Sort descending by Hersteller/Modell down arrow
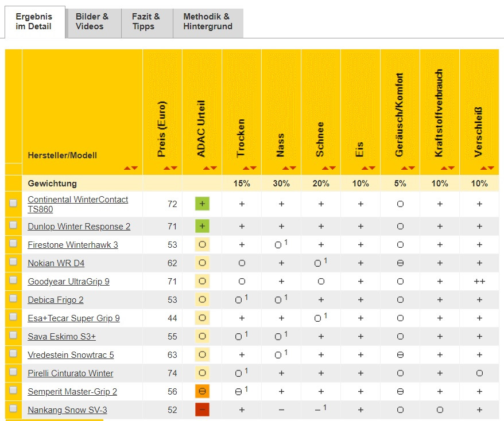The width and height of the screenshot is (504, 421). (x=134, y=168)
